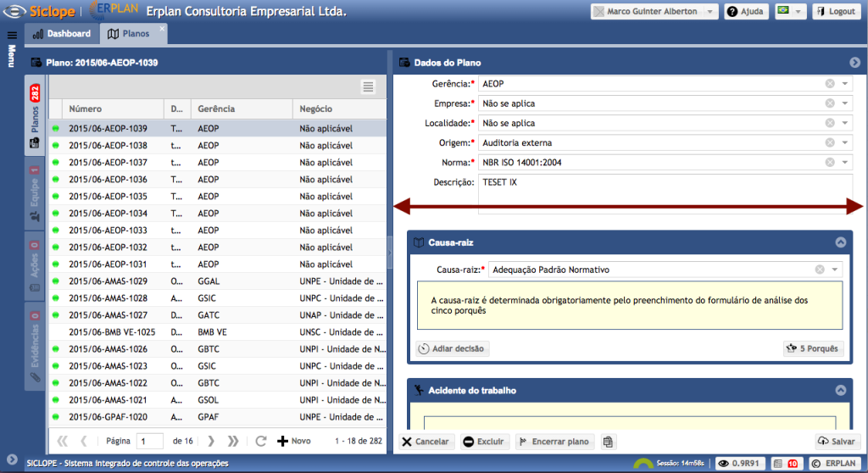Viewport: 868px width, 473px height.
Task: Open the Equipe vertical side tab
Action: [35, 194]
